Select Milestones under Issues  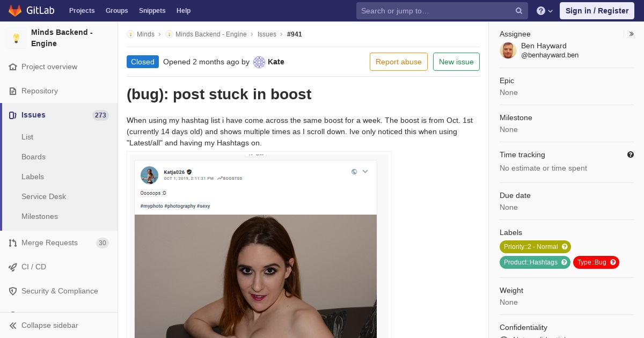(40, 216)
